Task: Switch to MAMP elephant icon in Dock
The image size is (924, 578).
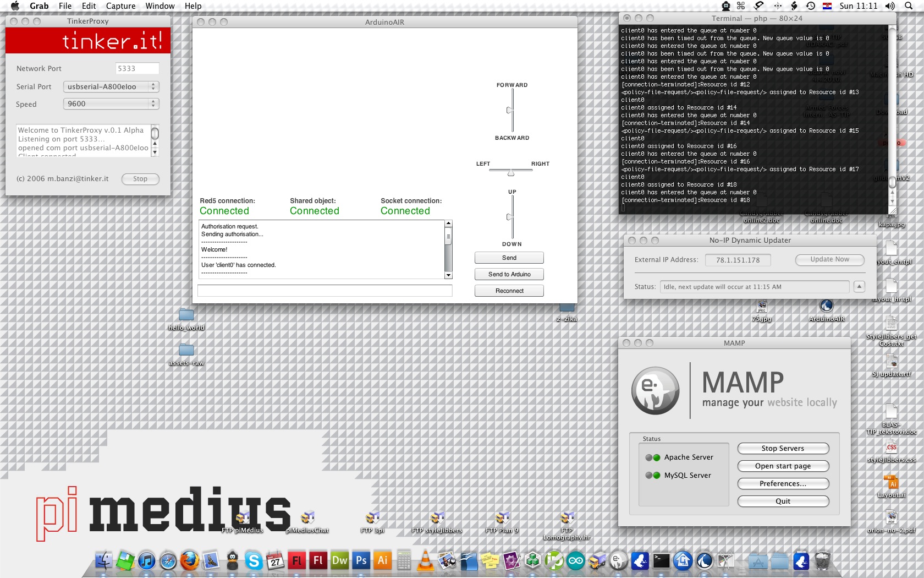Action: (618, 561)
